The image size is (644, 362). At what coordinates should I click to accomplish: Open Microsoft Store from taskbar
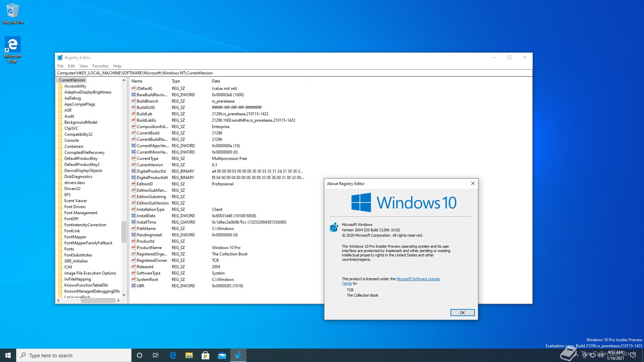click(206, 355)
